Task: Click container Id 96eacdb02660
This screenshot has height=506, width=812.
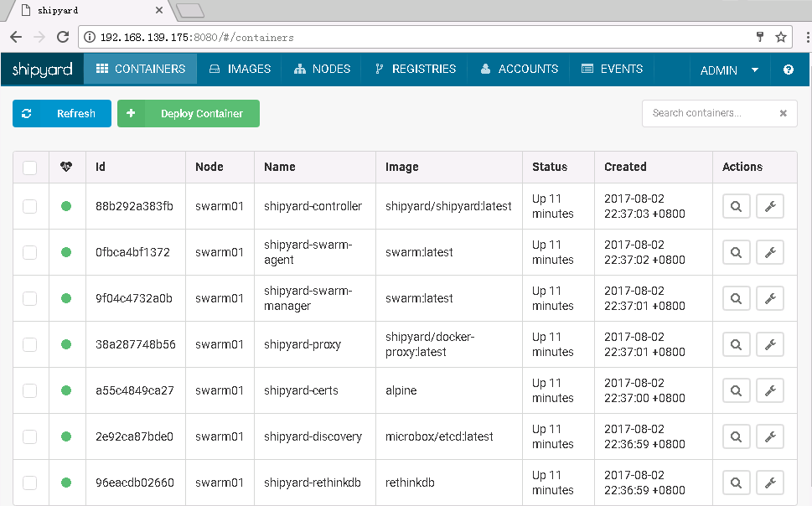Action: click(x=135, y=483)
